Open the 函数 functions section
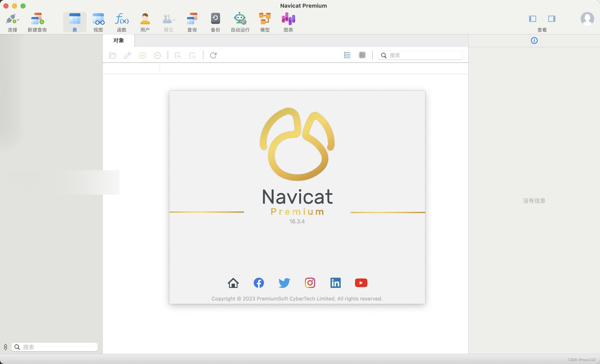The image size is (600, 364). 122,22
